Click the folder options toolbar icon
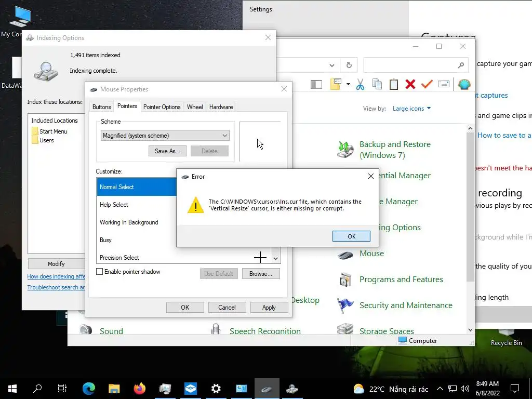The width and height of the screenshot is (532, 399). point(336,84)
